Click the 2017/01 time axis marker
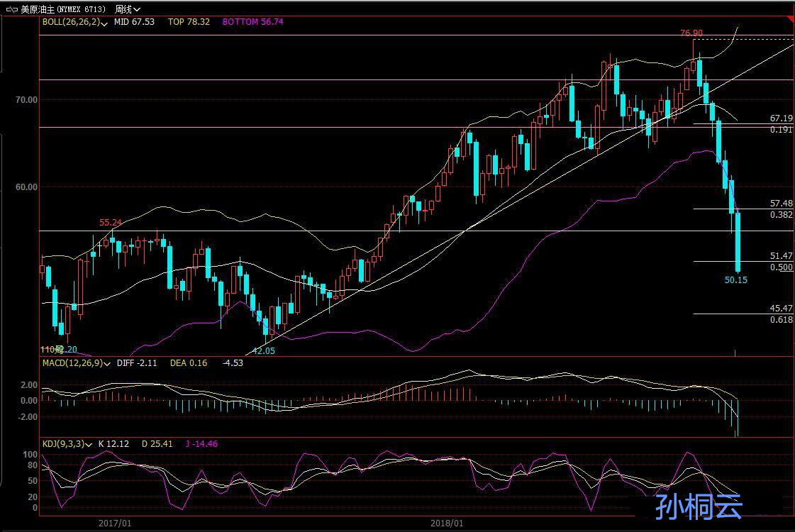This screenshot has height=532, width=795. point(115,523)
